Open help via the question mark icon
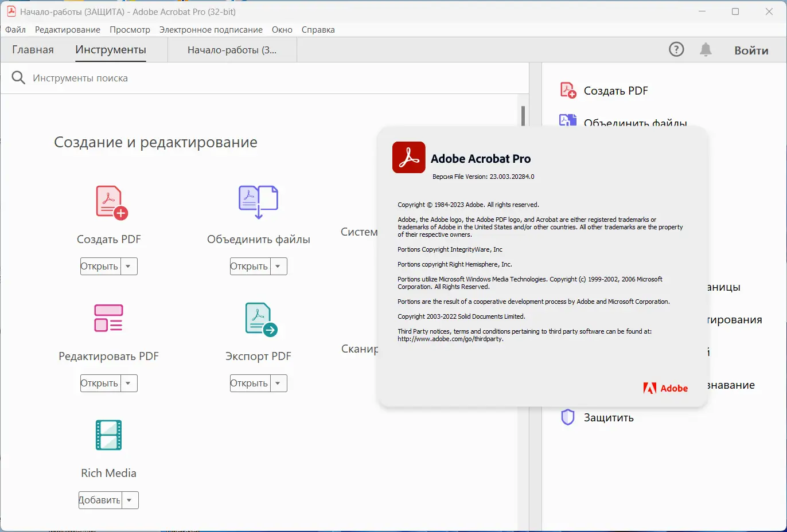The width and height of the screenshot is (787, 532). (676, 50)
